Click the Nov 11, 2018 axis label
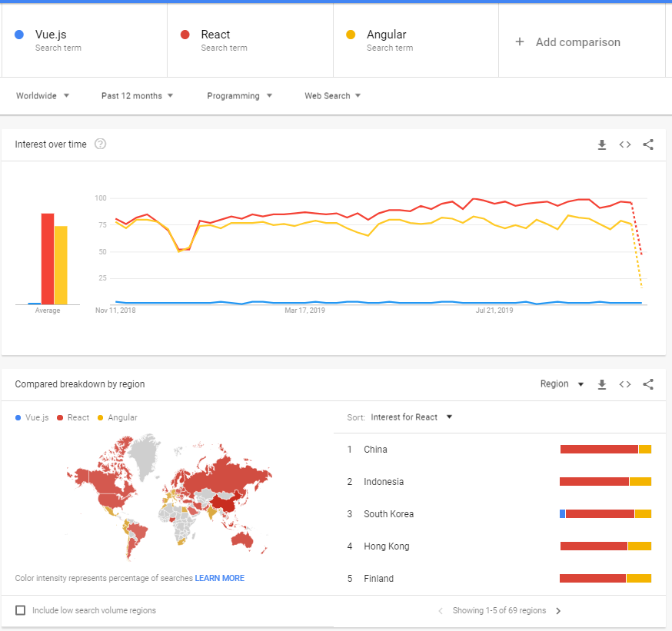 click(115, 311)
